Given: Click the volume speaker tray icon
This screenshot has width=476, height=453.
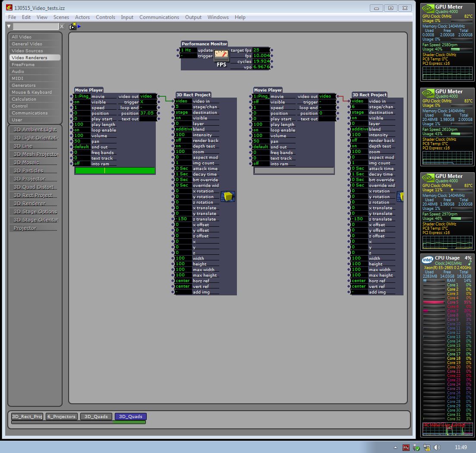Looking at the screenshot, I should pos(437,447).
